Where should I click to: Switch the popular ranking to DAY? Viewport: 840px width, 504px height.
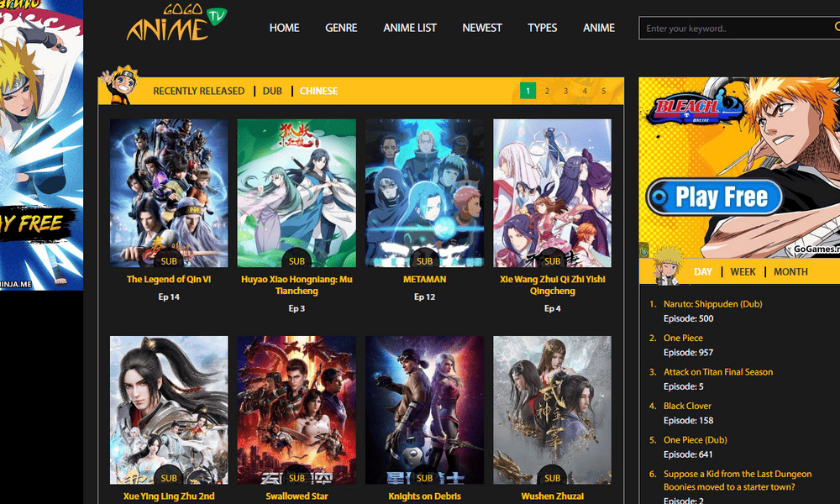pyautogui.click(x=703, y=272)
